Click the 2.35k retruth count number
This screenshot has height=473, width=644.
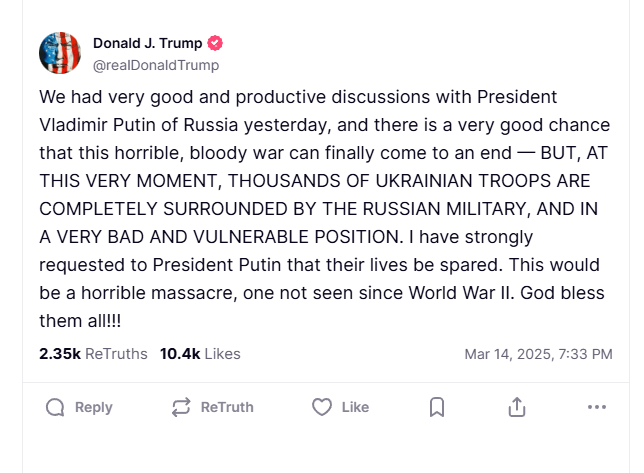(x=60, y=354)
